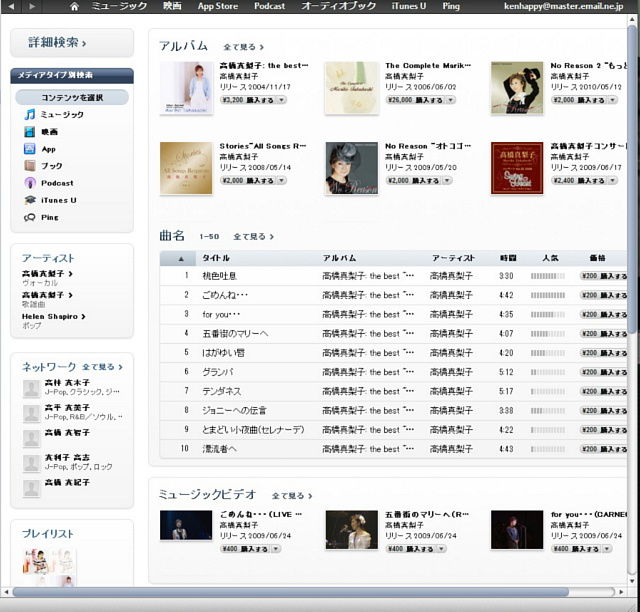640x612 pixels.
Task: Select song row ジョニーへの伝言
Action: pos(393,410)
